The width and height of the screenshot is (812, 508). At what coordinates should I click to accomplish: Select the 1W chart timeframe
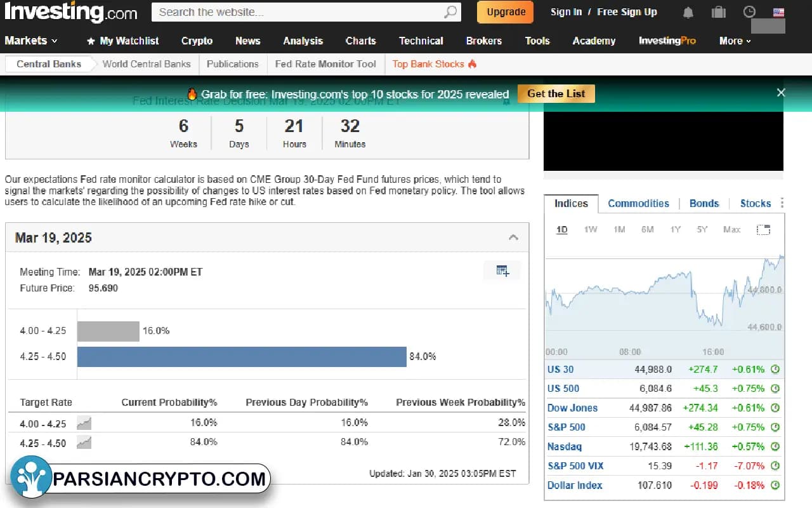point(590,229)
